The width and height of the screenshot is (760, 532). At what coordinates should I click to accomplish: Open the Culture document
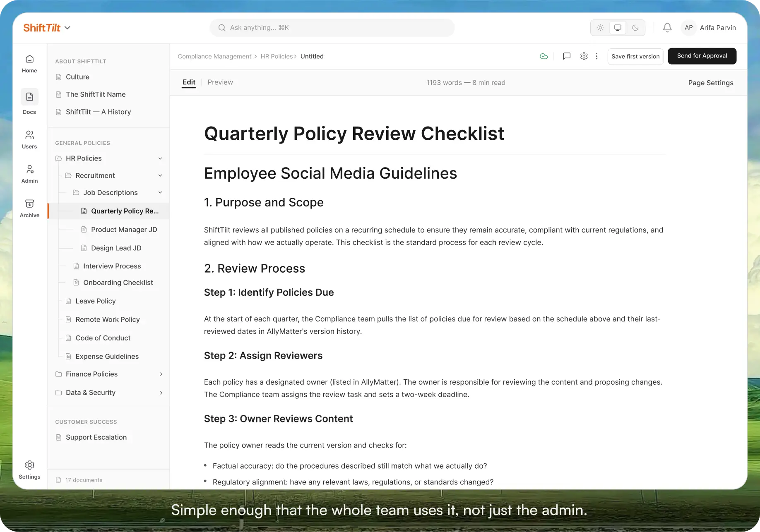(77, 77)
